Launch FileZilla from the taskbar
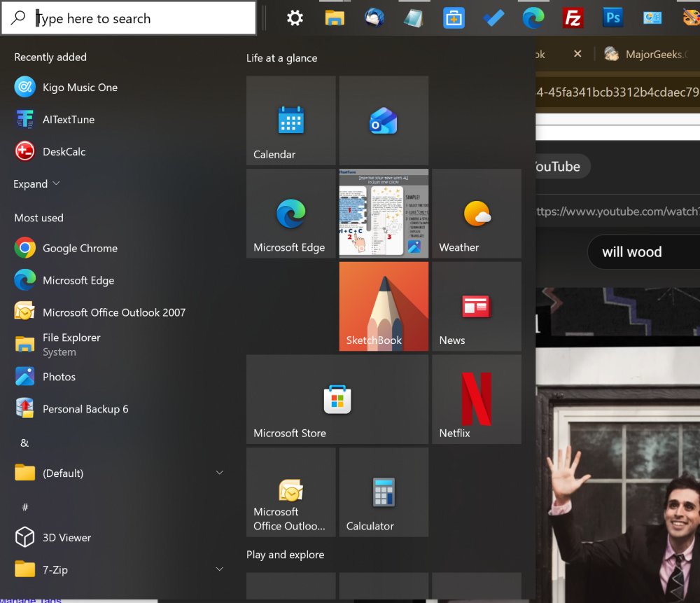The width and height of the screenshot is (700, 603). pyautogui.click(x=573, y=18)
